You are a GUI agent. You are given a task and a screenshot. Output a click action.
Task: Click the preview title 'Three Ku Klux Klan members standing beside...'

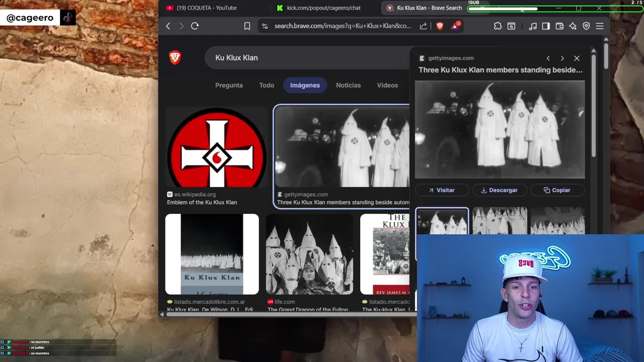(501, 70)
